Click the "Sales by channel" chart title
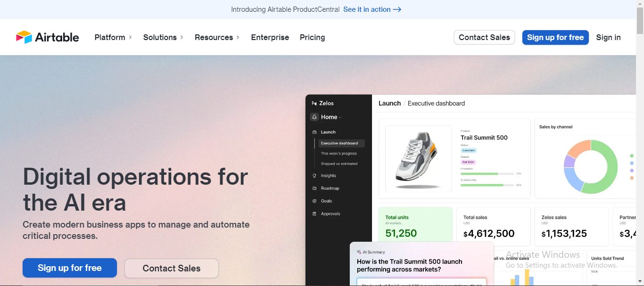This screenshot has width=644, height=286. coord(556,127)
